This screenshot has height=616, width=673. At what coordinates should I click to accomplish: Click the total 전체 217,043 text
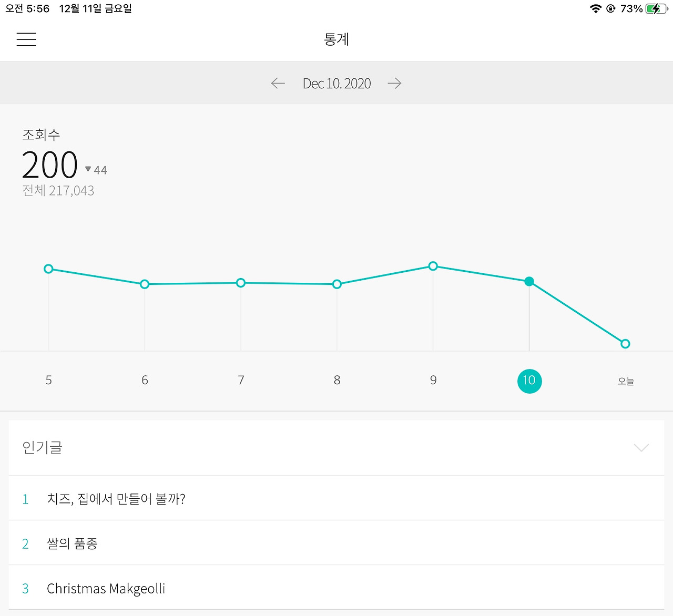[x=58, y=190]
